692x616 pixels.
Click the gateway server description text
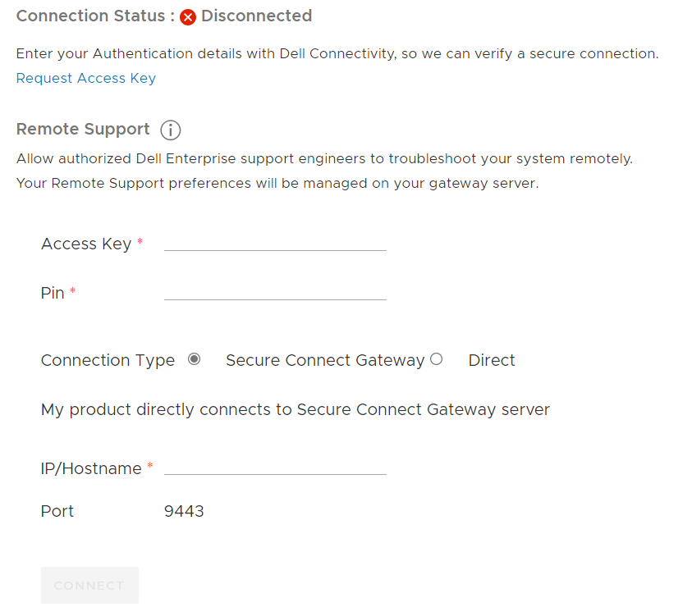click(x=295, y=409)
